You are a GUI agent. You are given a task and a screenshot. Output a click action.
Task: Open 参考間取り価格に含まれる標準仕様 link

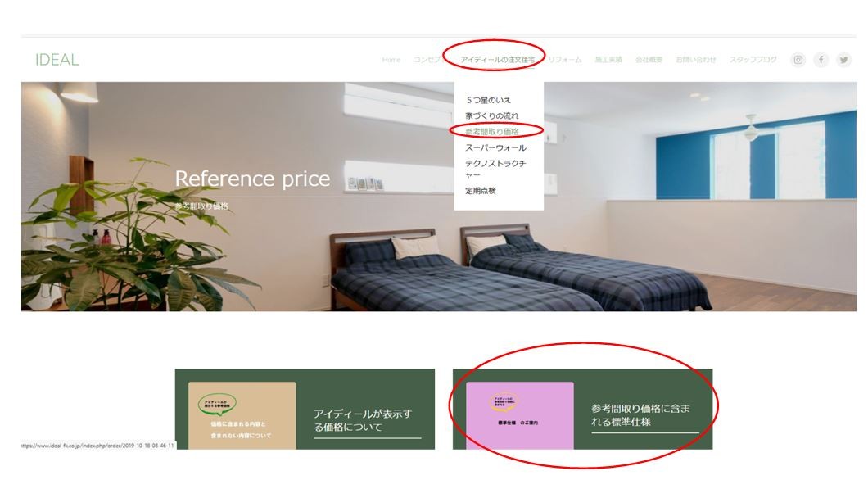tap(640, 415)
